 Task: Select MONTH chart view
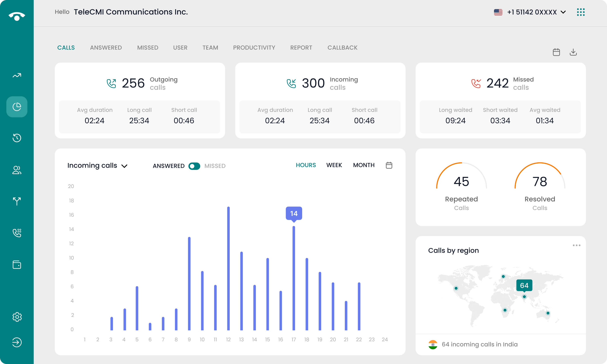364,165
